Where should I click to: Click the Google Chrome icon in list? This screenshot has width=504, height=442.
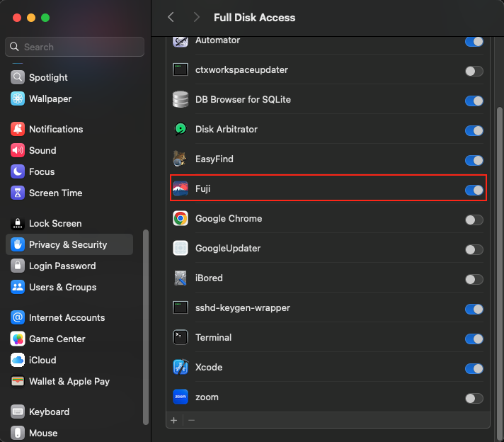point(181,219)
